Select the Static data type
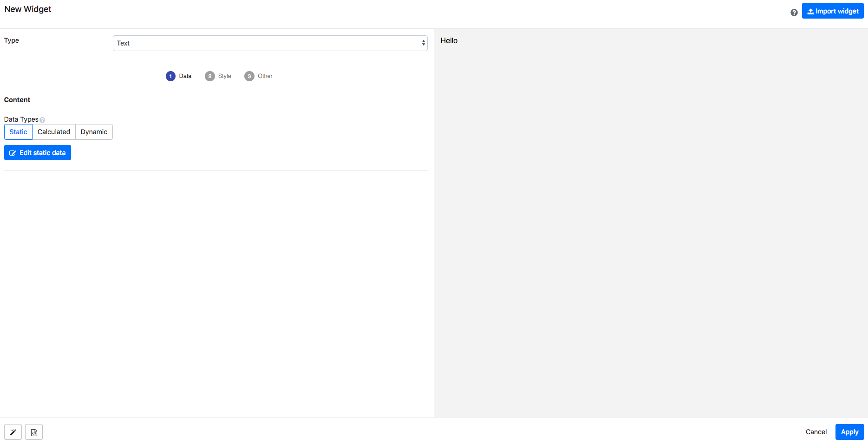The image size is (868, 444). 19,132
